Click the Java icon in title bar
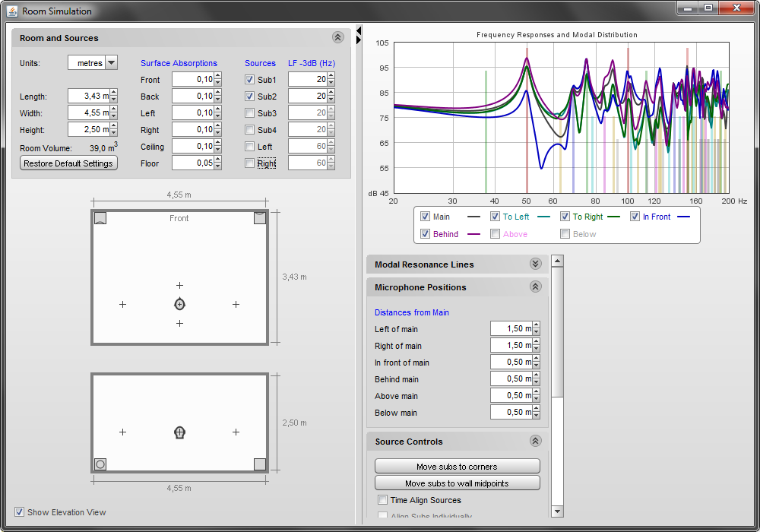 pyautogui.click(x=11, y=11)
